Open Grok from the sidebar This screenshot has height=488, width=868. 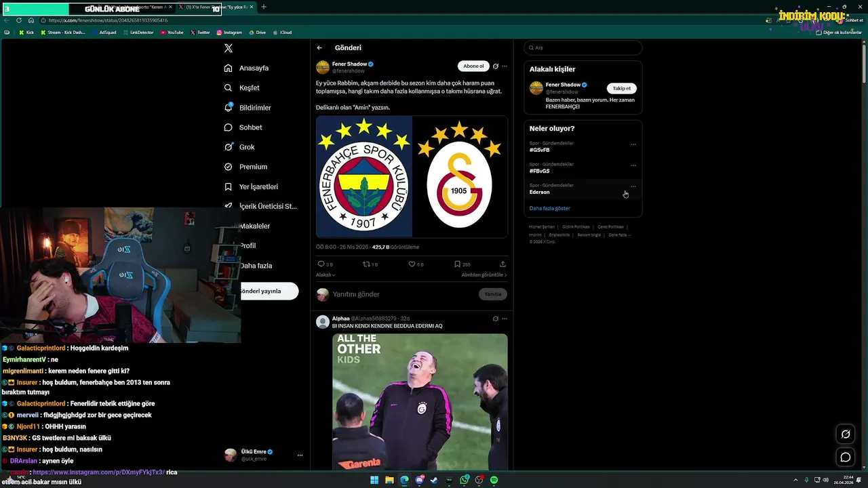239,147
